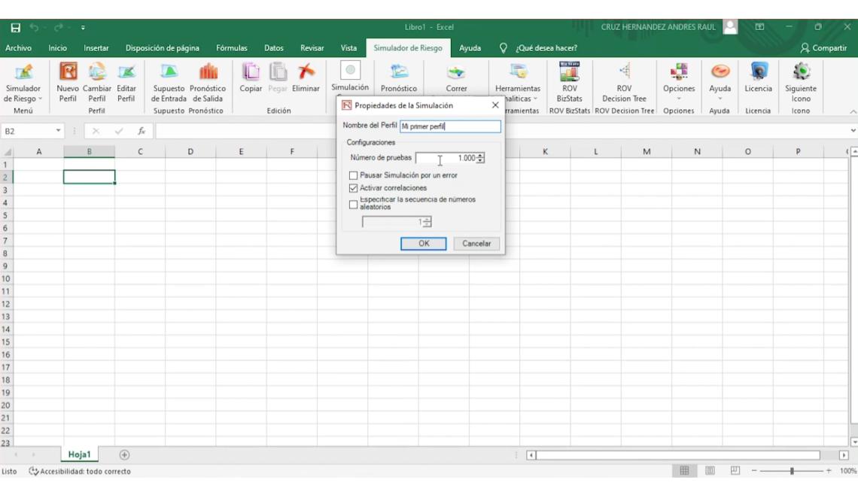Close the Propiedades de la Simulación dialog
The image size is (858, 504).
pyautogui.click(x=495, y=105)
